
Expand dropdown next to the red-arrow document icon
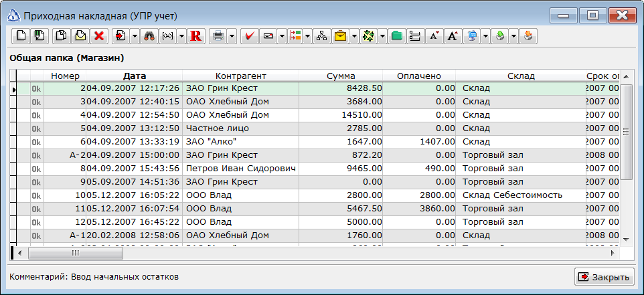click(135, 36)
